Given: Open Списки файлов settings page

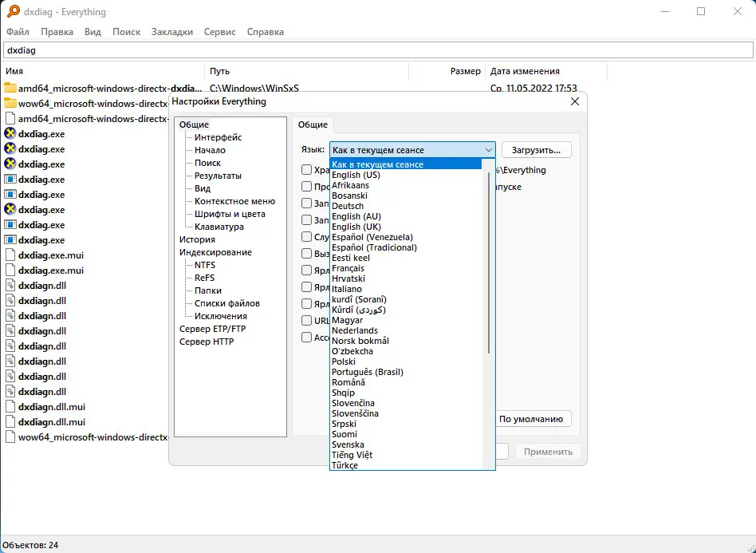Looking at the screenshot, I should pos(227,303).
